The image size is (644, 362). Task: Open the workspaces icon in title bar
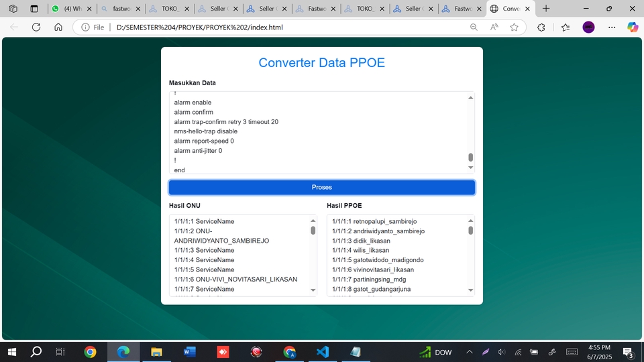coord(13,9)
